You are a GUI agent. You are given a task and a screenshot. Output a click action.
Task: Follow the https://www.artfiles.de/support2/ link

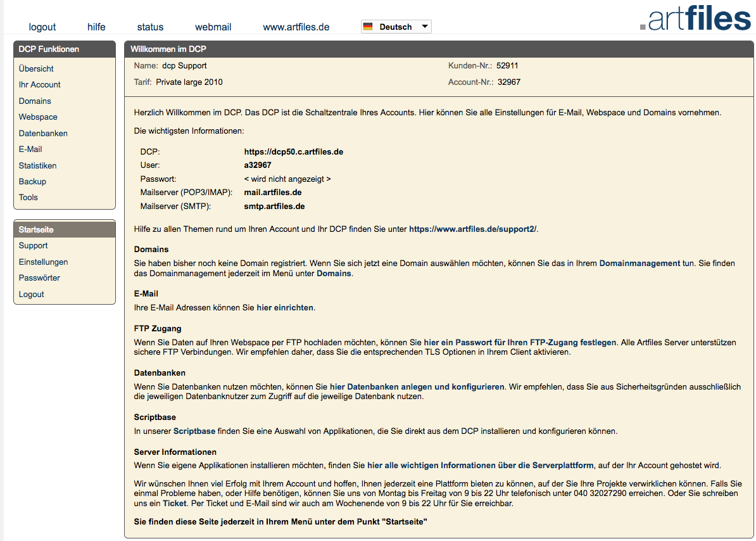click(x=472, y=229)
